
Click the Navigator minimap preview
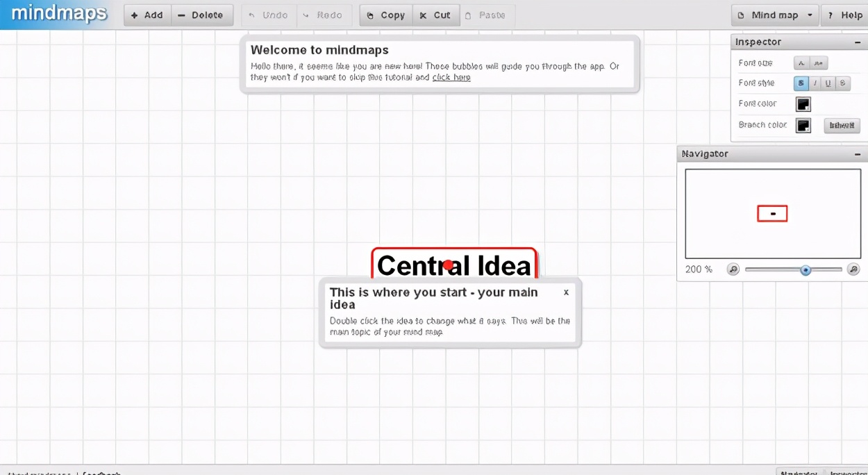click(773, 214)
